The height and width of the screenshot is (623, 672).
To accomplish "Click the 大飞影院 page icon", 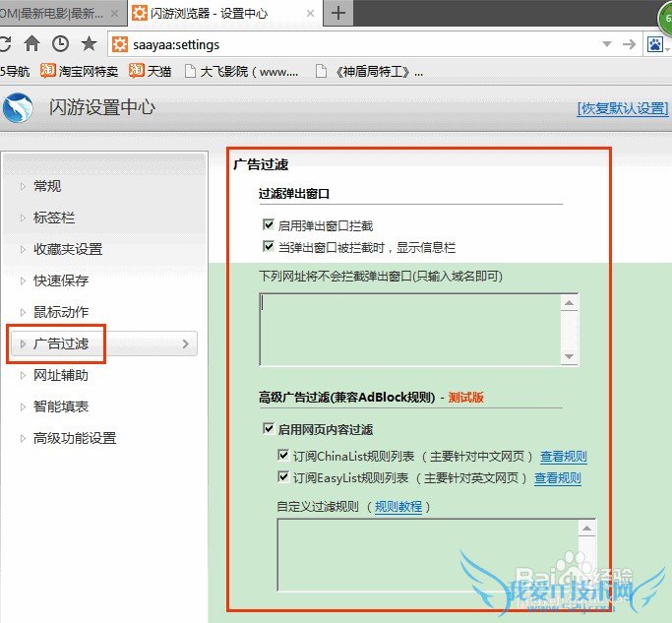I will [190, 71].
